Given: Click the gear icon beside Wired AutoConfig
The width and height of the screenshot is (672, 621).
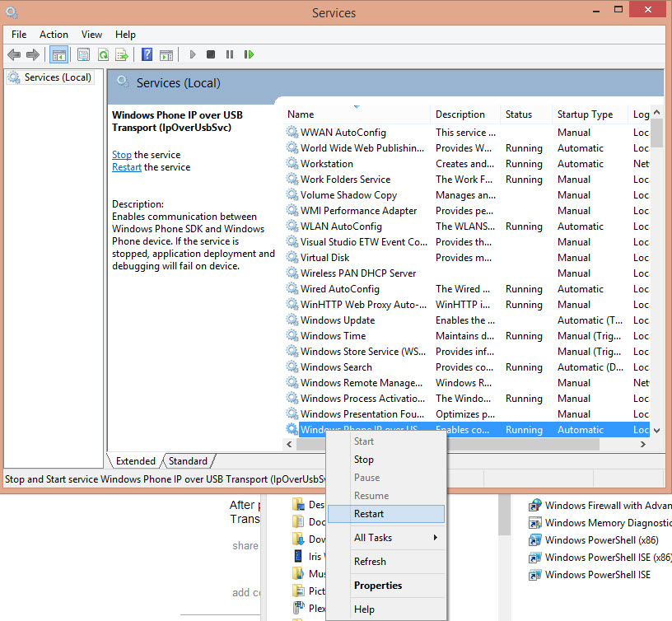Looking at the screenshot, I should click(x=292, y=288).
